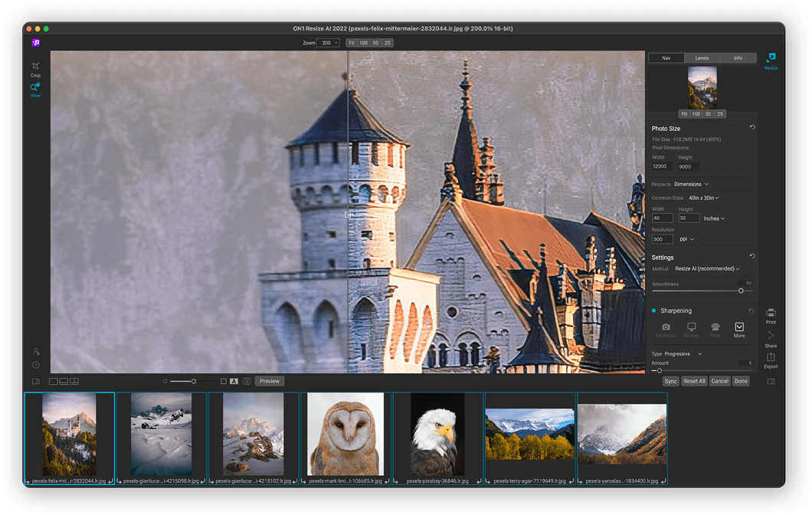Toggle the soft proofing checkbox icon beside Preview

(247, 381)
